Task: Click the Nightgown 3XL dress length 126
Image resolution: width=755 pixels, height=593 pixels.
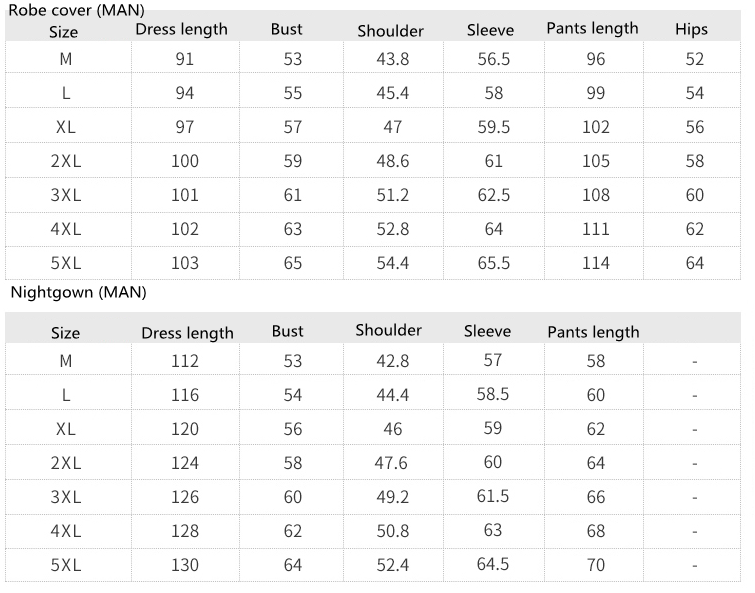Action: click(185, 497)
